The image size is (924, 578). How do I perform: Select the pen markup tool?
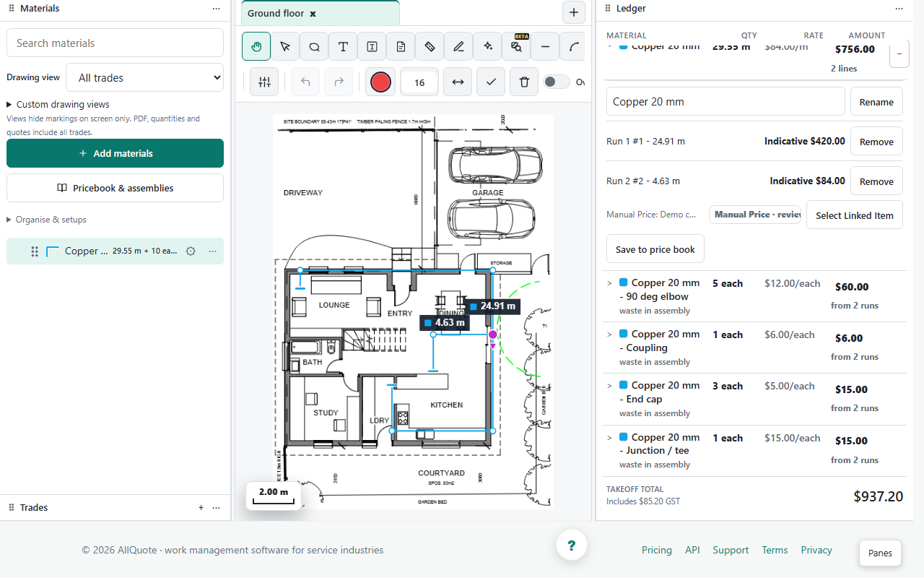point(458,46)
